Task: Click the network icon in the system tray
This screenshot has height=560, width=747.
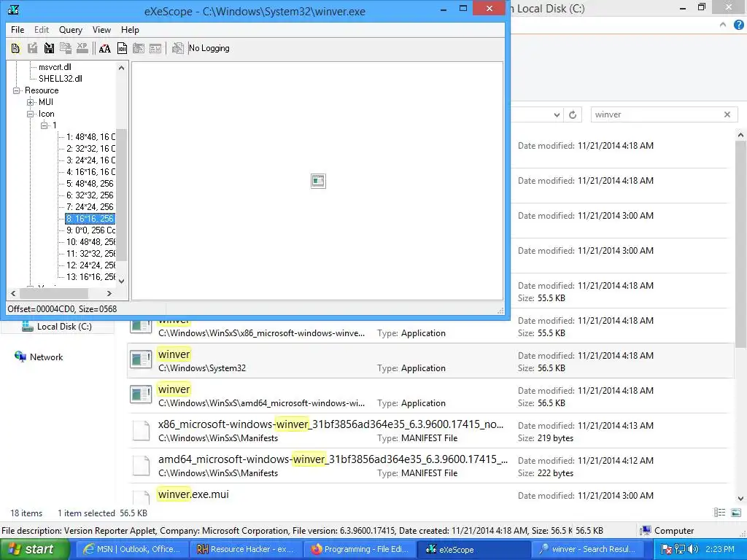Action: pos(680,549)
